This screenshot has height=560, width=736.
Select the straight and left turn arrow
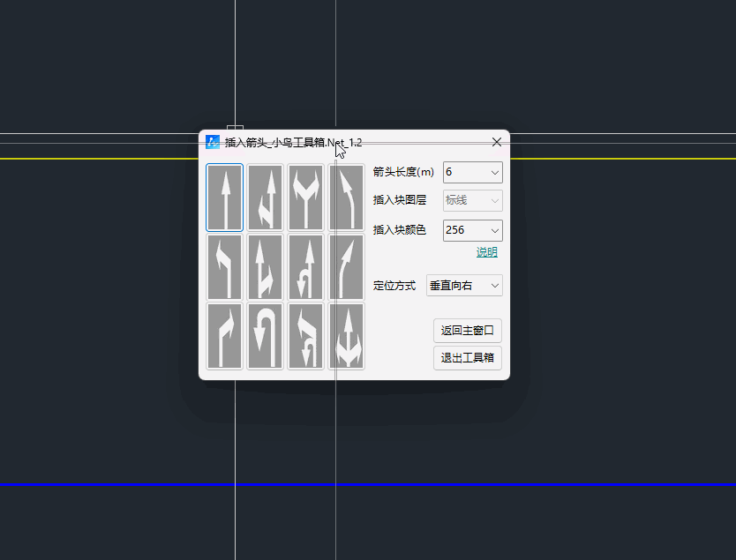coord(266,198)
